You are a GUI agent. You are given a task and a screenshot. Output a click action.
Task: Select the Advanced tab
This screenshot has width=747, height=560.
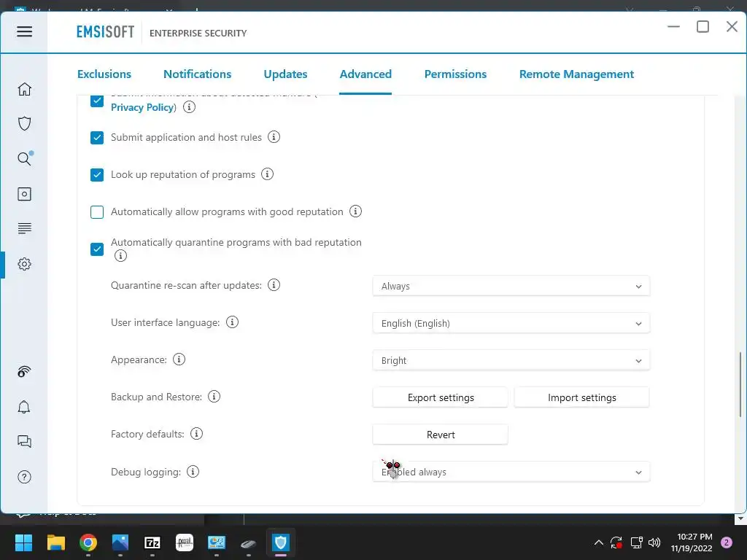pyautogui.click(x=365, y=74)
